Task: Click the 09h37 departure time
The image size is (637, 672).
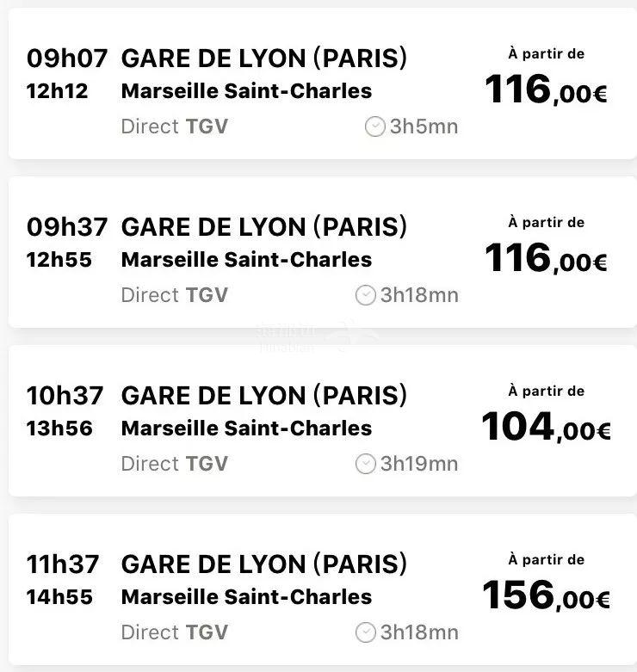Action: [67, 226]
